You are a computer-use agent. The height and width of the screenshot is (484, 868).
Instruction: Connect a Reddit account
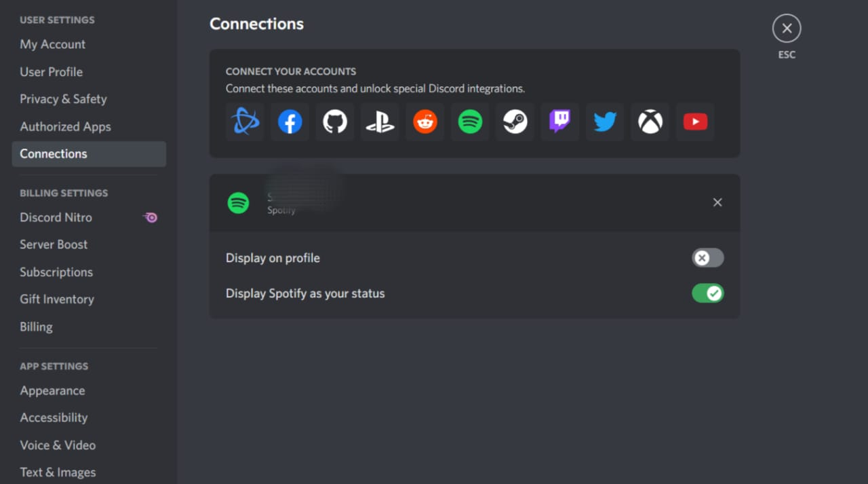click(425, 122)
